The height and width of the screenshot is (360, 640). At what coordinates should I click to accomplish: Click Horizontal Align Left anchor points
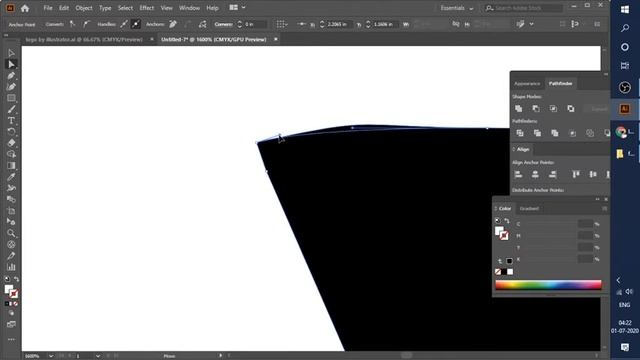pos(518,175)
